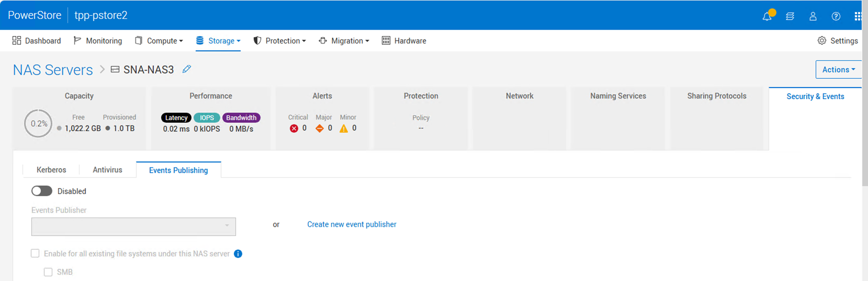Check Enable for all existing file systems

(x=35, y=254)
